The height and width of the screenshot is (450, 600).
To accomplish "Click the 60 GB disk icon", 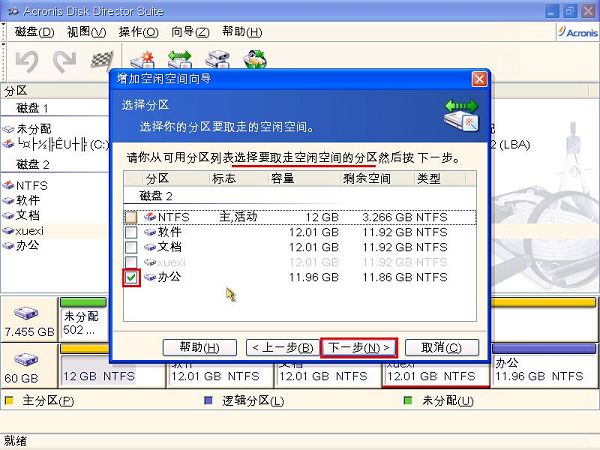I will click(26, 360).
